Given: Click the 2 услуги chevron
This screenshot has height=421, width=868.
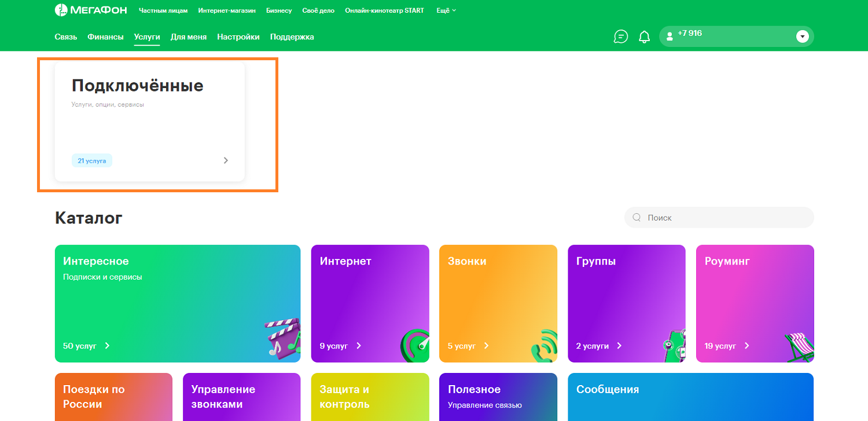Looking at the screenshot, I should 619,346.
